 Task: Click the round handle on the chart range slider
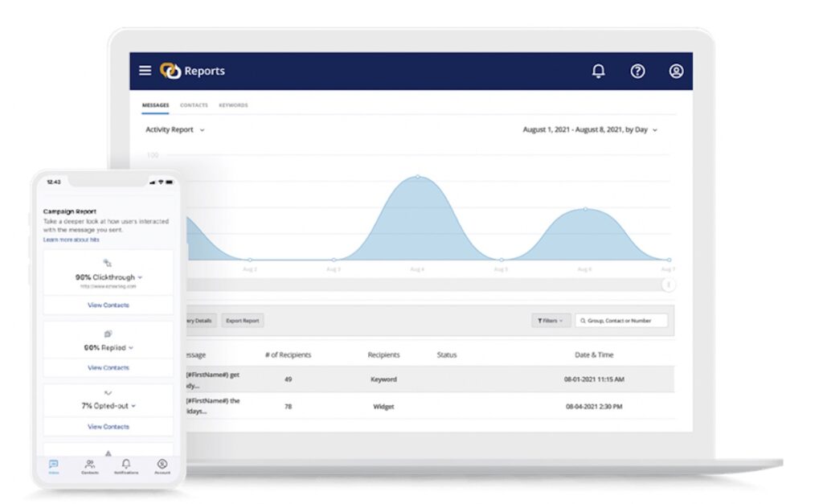[668, 285]
